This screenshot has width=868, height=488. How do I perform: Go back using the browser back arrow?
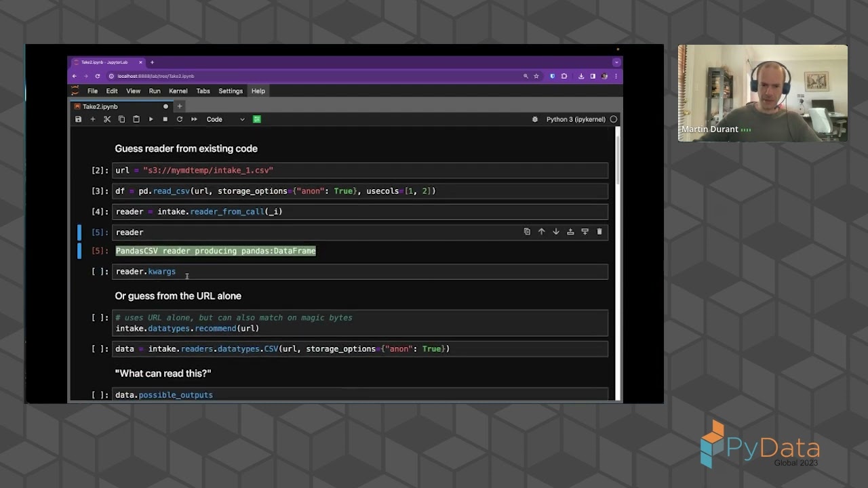(x=75, y=76)
